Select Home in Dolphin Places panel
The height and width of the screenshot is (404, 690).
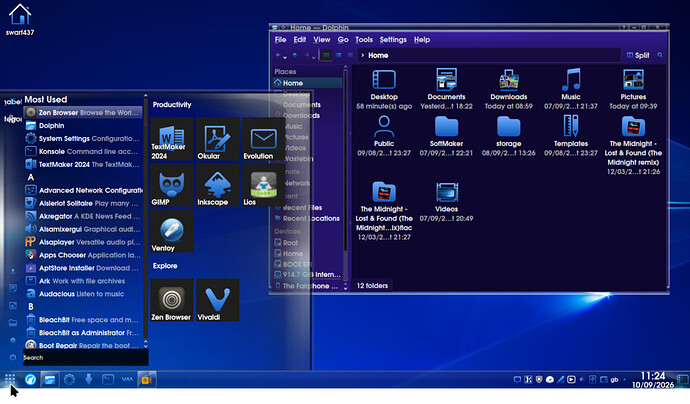307,83
